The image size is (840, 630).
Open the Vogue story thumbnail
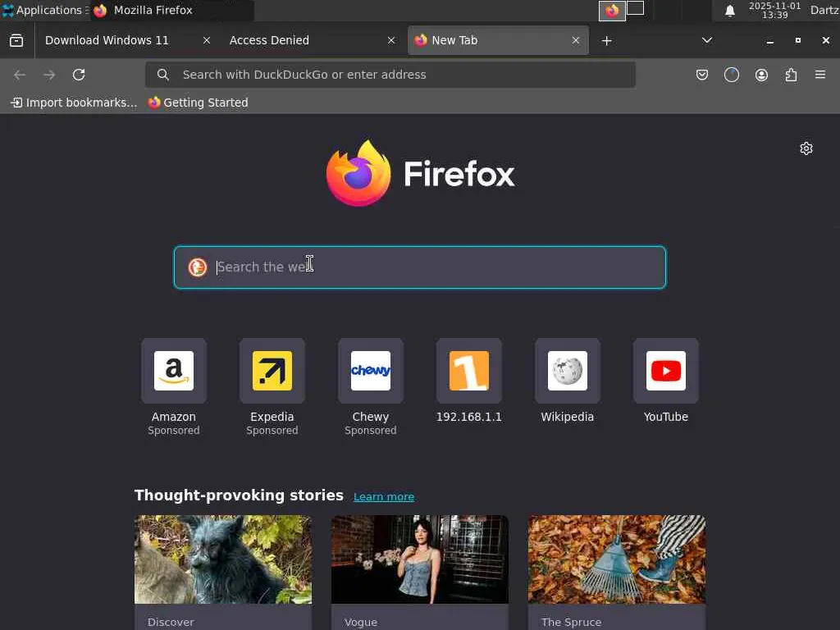(420, 559)
